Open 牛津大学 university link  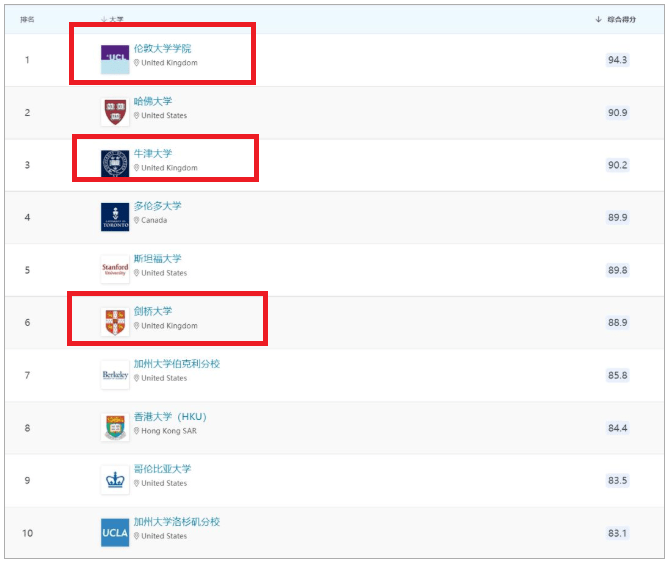click(153, 154)
